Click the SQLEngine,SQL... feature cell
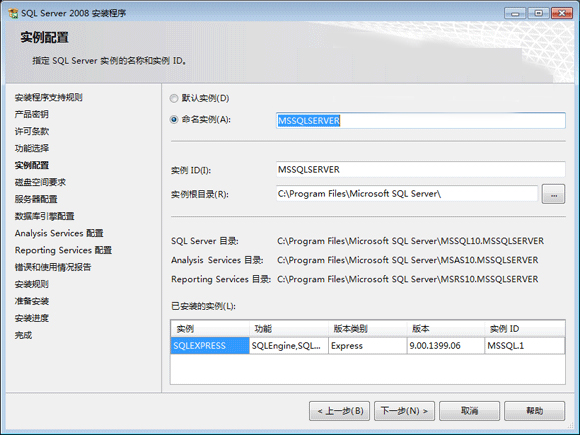 (289, 346)
